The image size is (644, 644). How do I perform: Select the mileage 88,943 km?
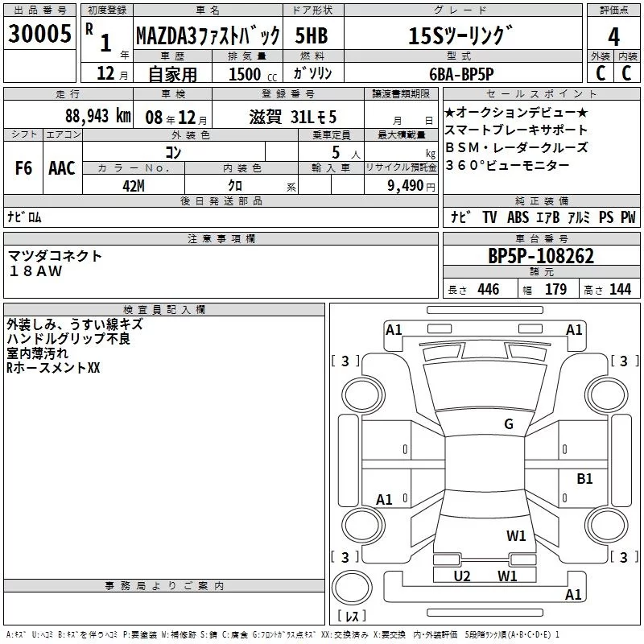tap(98, 116)
